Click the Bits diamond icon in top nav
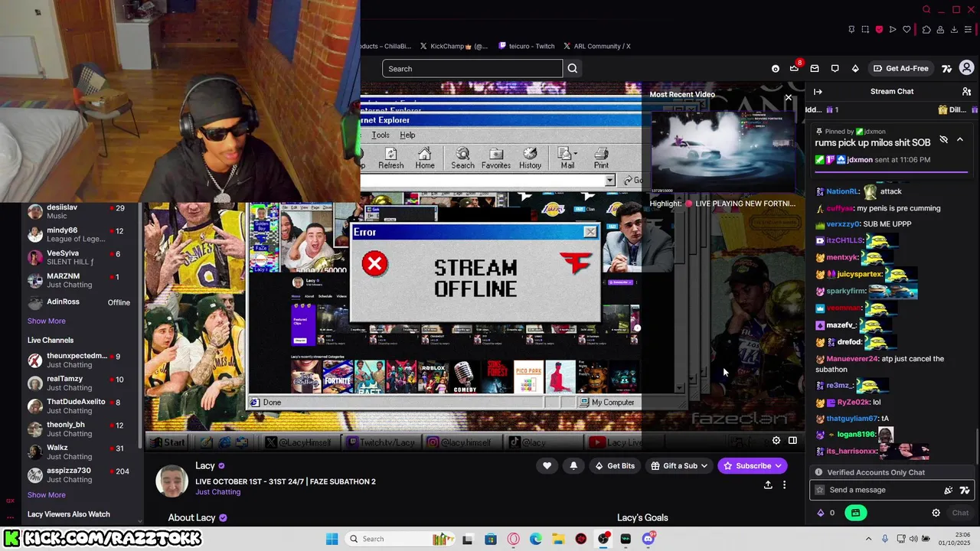The height and width of the screenshot is (551, 980). coord(855,68)
